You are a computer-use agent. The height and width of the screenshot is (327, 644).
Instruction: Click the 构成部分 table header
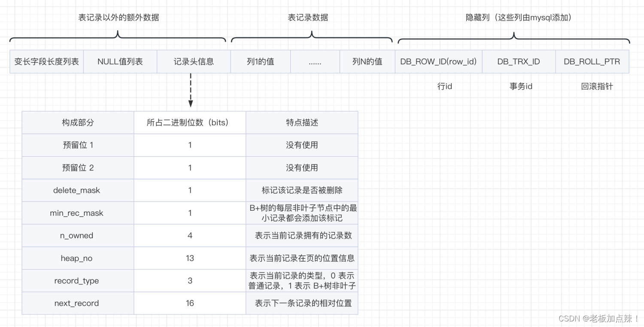pos(78,123)
